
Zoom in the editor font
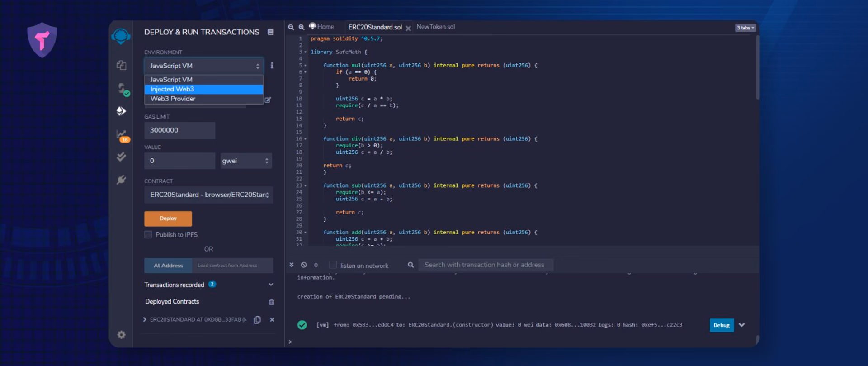(302, 27)
